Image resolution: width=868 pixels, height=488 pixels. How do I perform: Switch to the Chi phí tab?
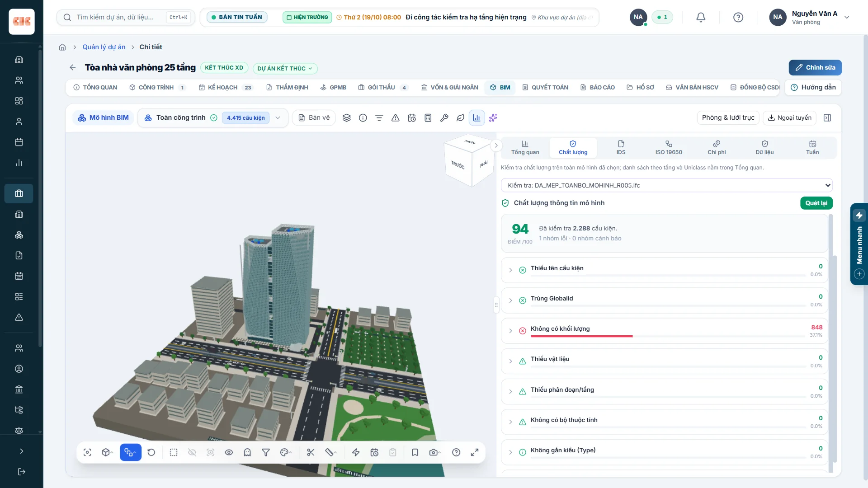pos(717,148)
